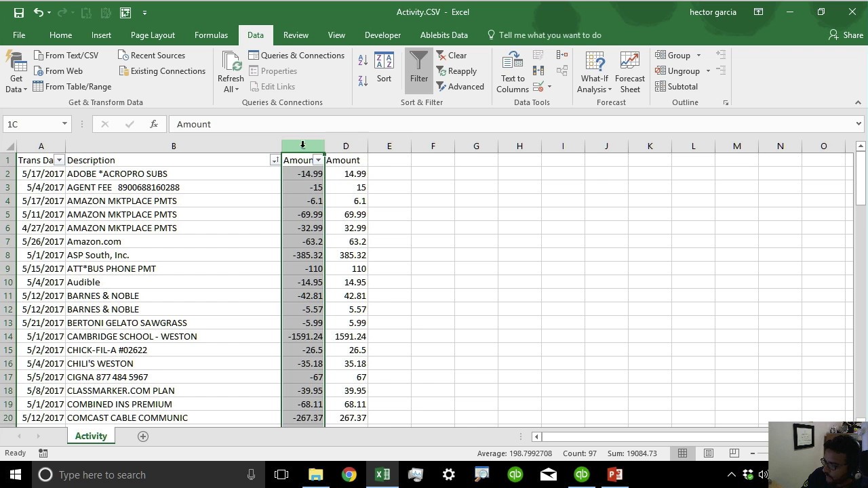Select the Activity sheet tab
The width and height of the screenshot is (868, 488).
click(91, 436)
